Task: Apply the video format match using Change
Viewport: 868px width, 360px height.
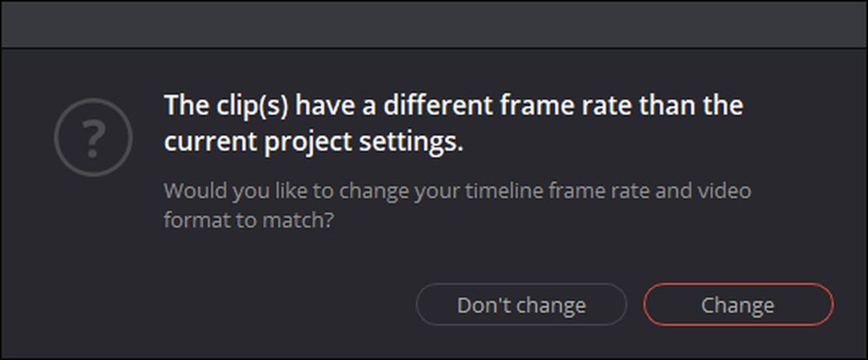Action: pos(738,304)
